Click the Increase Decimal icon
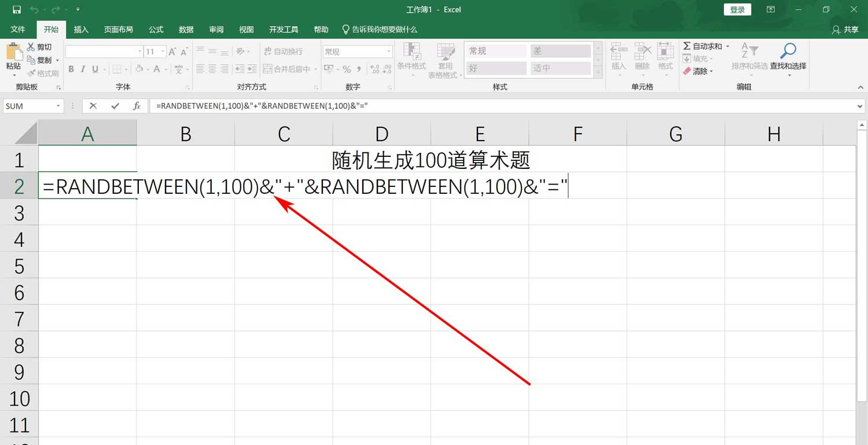Screen dimensions: 868x445 (375, 69)
